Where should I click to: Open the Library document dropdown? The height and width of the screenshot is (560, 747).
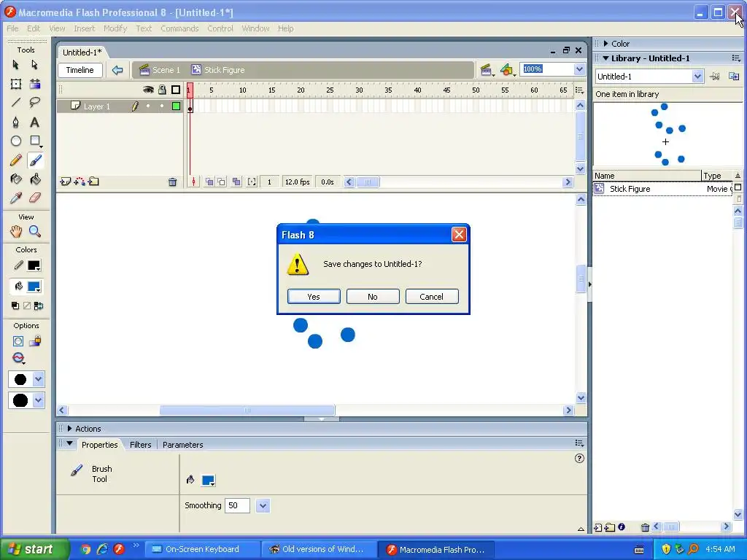pos(697,76)
